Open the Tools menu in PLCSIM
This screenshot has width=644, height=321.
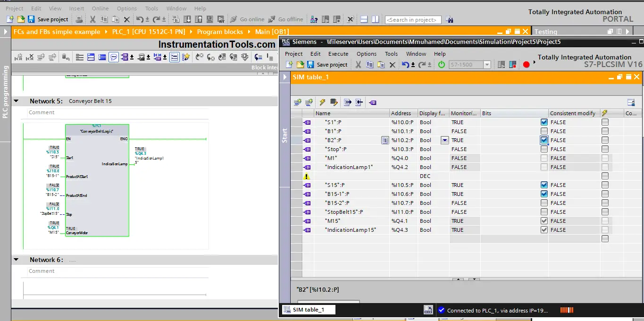pos(392,54)
